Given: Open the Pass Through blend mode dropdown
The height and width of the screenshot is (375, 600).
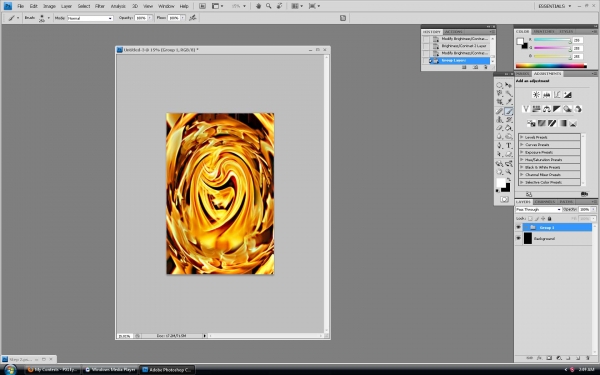Looking at the screenshot, I should (538, 210).
